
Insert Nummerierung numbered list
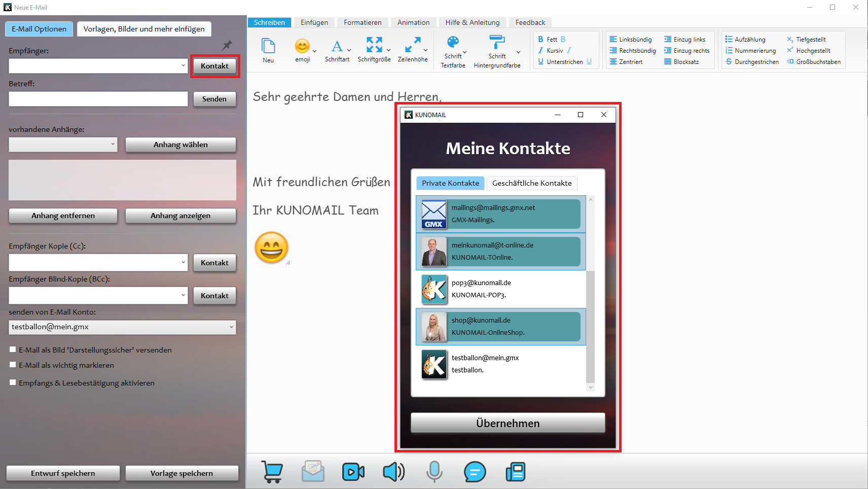point(751,50)
